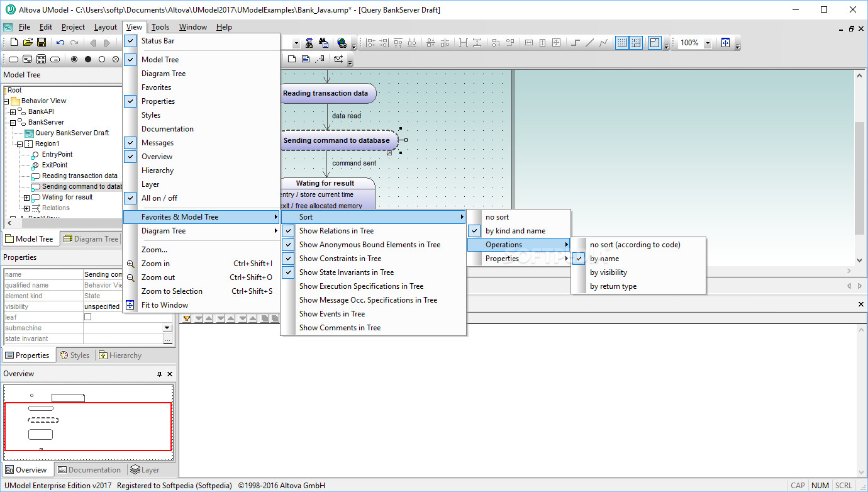Switch to the Hierarchy tab
Viewport: 868px width, 492px height.
point(120,355)
